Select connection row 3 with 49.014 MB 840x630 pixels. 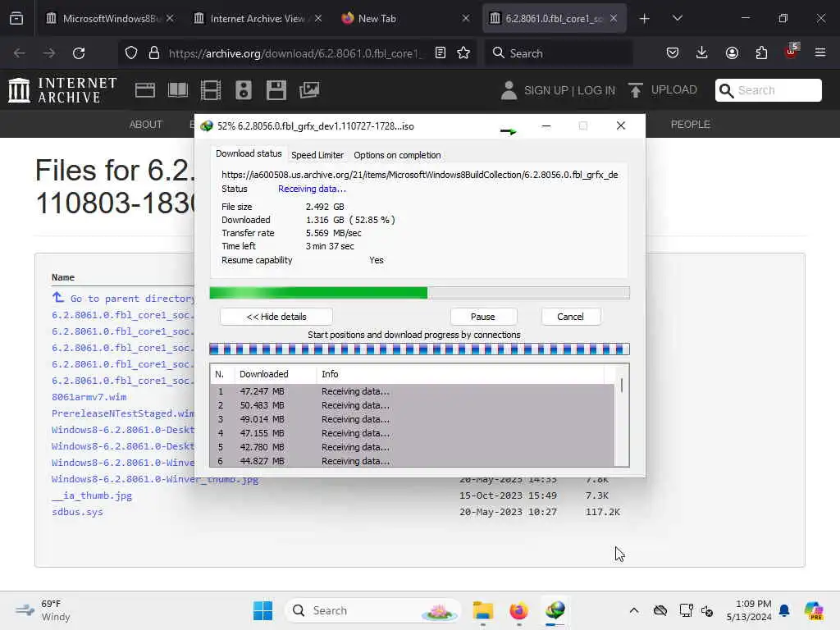(x=412, y=419)
